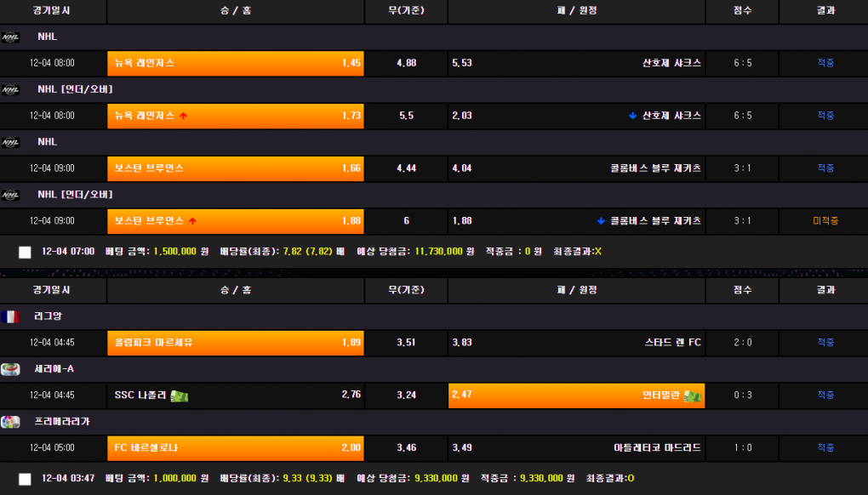Click the blue down arrow beside 콜롬버스 블루 재키츠

601,221
